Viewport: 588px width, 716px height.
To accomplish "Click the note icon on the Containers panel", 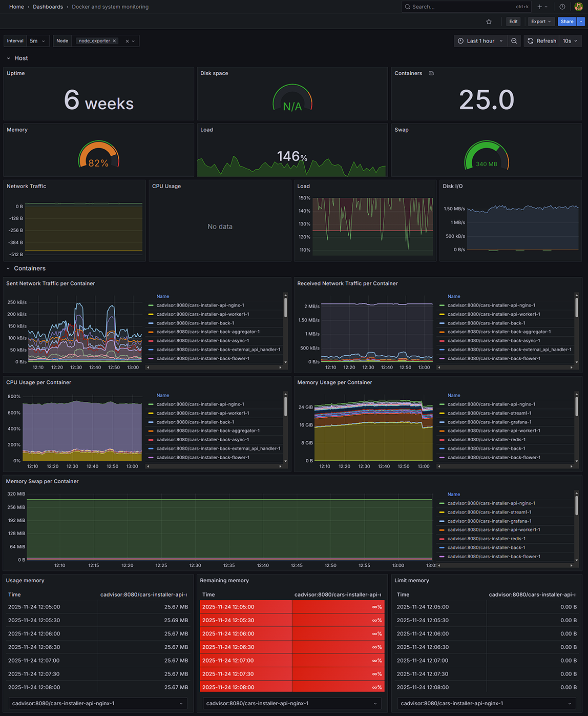I will tap(431, 73).
